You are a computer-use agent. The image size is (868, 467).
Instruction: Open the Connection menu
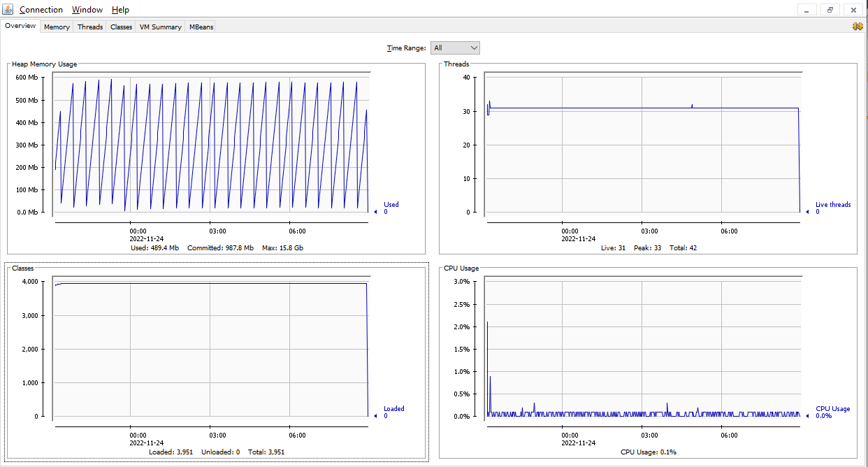[41, 10]
